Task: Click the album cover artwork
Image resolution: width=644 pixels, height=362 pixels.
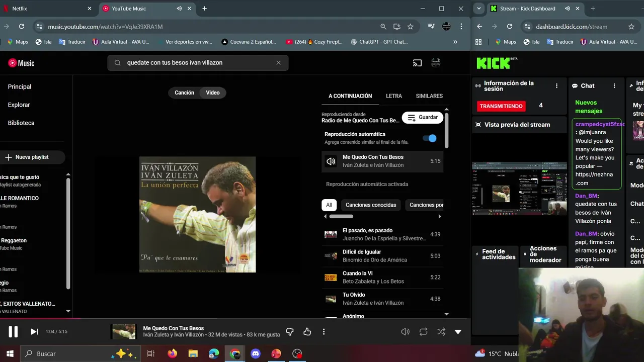Action: (197, 215)
